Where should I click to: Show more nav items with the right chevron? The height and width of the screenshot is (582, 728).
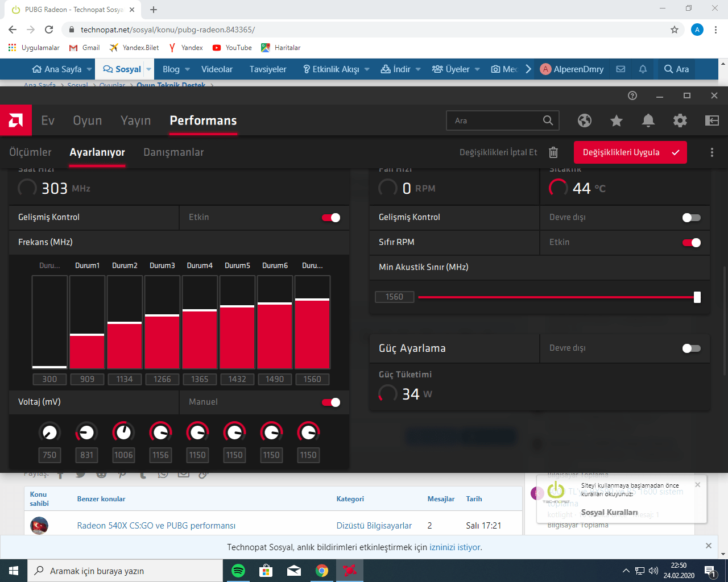point(528,69)
